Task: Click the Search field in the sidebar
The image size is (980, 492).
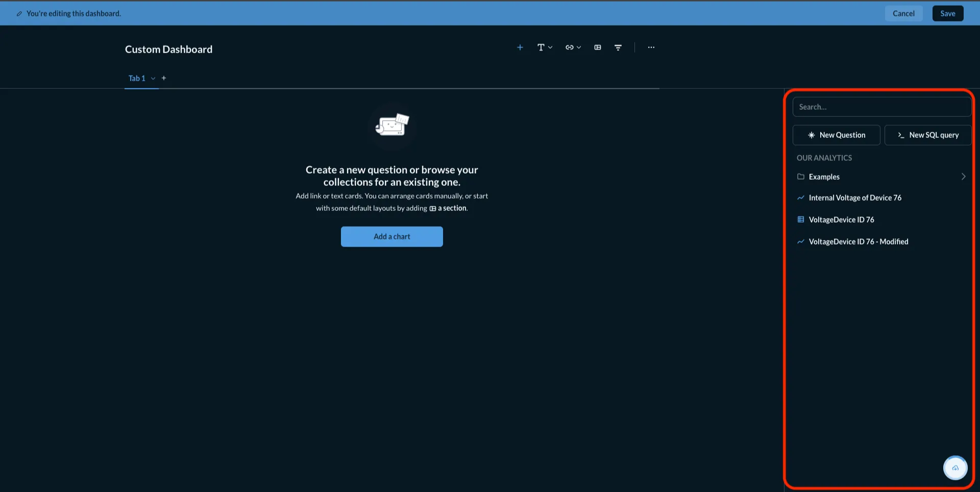Action: (881, 107)
